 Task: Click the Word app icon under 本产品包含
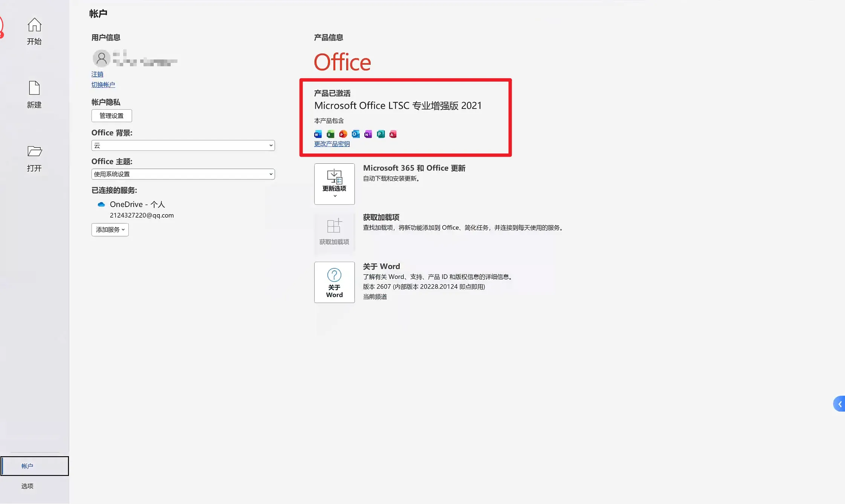point(318,134)
